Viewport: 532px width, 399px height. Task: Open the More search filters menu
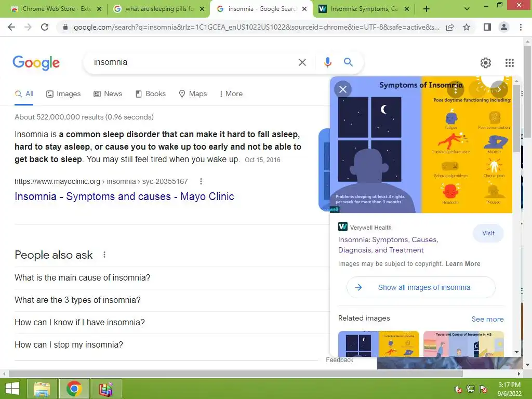pos(231,94)
